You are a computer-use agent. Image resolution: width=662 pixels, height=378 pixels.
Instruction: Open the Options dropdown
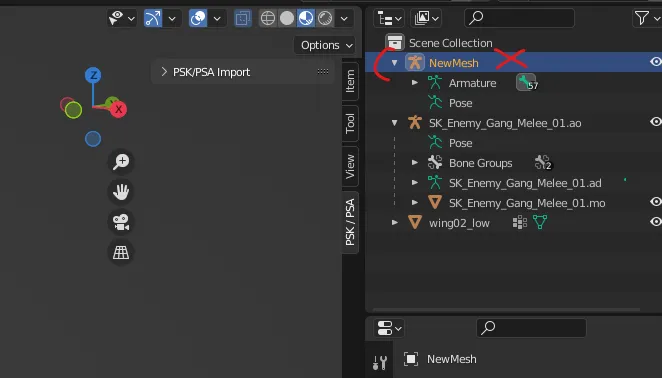(325, 45)
